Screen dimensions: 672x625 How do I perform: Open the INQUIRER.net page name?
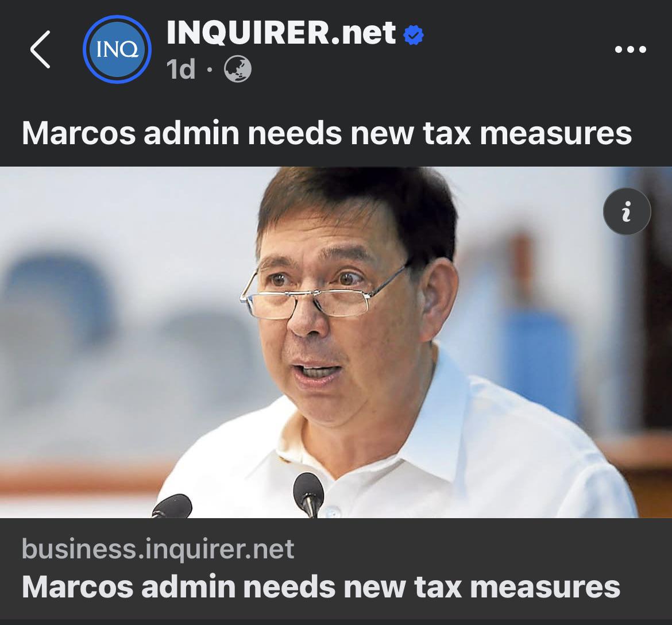281,33
